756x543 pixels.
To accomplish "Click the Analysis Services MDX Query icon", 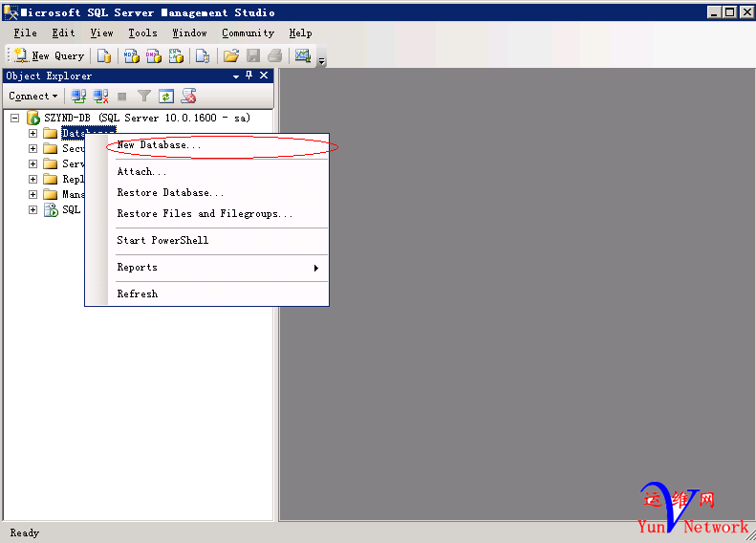I will (132, 56).
